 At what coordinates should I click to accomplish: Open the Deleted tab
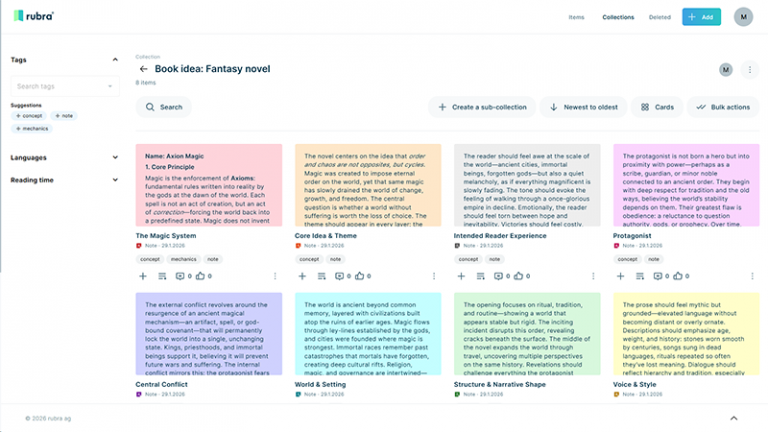660,17
